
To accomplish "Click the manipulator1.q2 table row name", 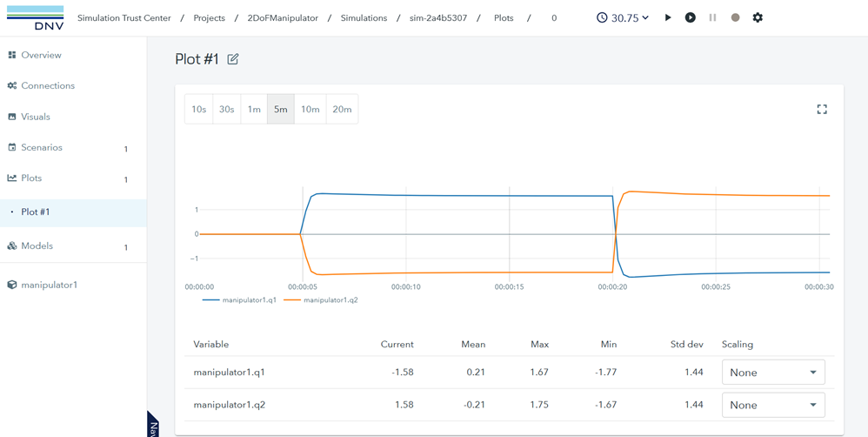I will pyautogui.click(x=230, y=405).
